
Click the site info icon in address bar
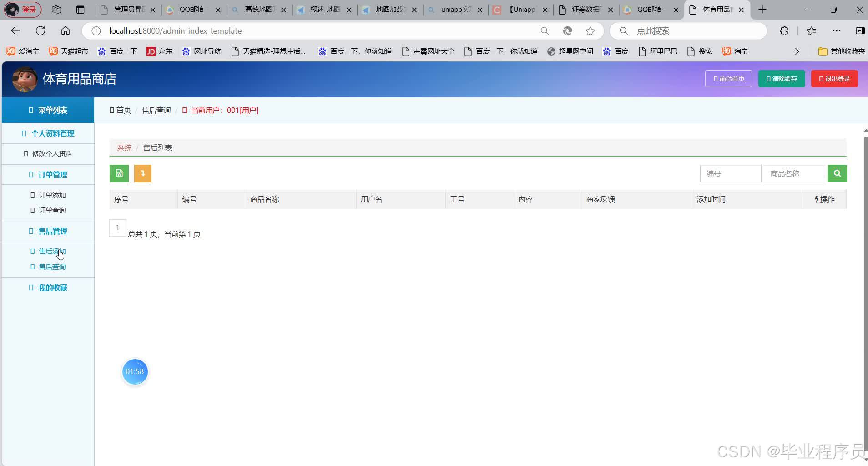(96, 31)
